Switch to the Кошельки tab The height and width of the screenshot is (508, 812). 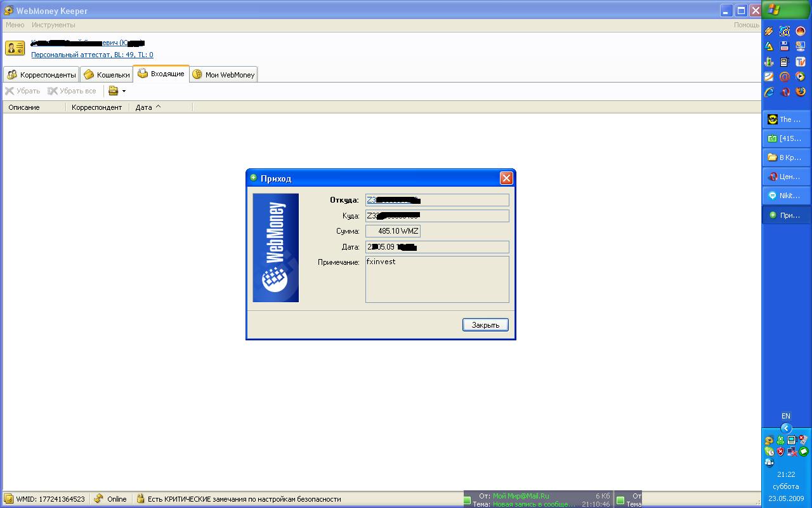pos(107,74)
